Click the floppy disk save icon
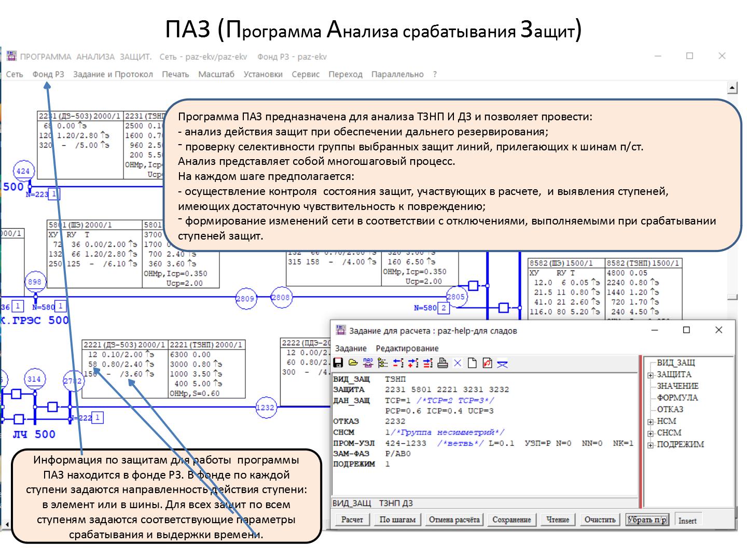747x560 pixels. (x=338, y=363)
